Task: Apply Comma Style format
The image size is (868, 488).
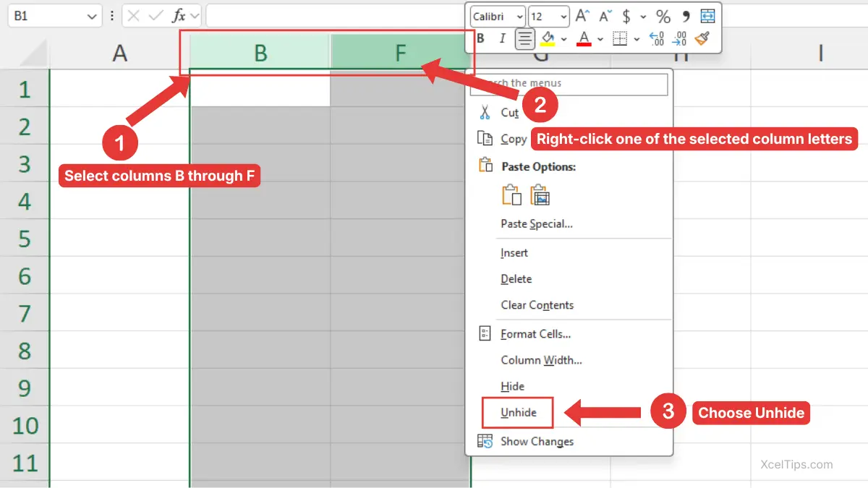Action: click(686, 16)
